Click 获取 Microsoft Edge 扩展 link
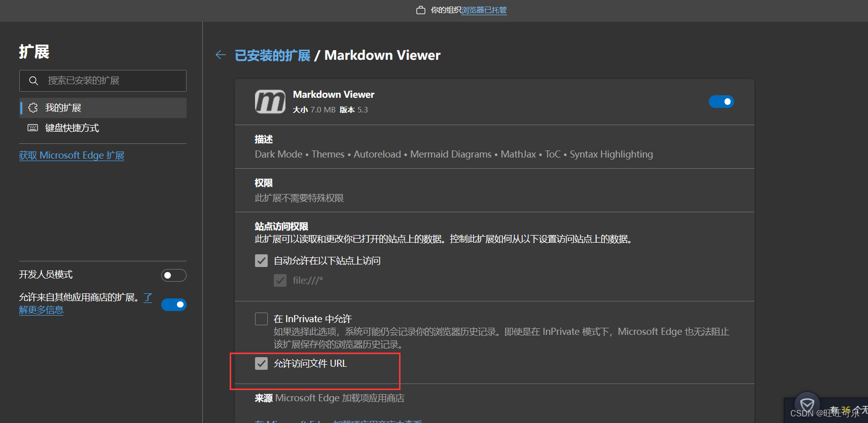This screenshot has width=868, height=423. click(x=71, y=156)
